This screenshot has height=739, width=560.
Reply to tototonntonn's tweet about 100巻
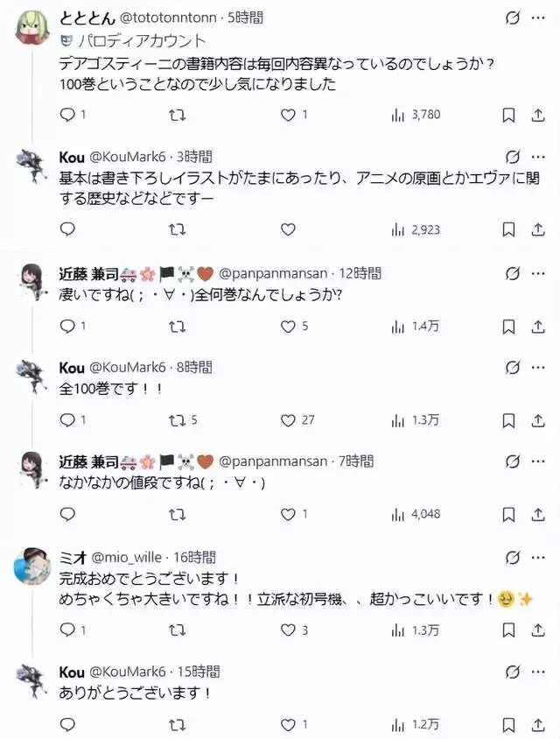point(67,115)
